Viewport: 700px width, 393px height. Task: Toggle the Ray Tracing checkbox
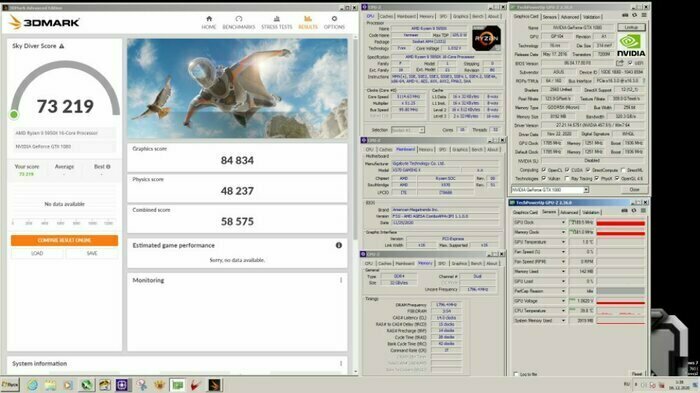[567, 179]
